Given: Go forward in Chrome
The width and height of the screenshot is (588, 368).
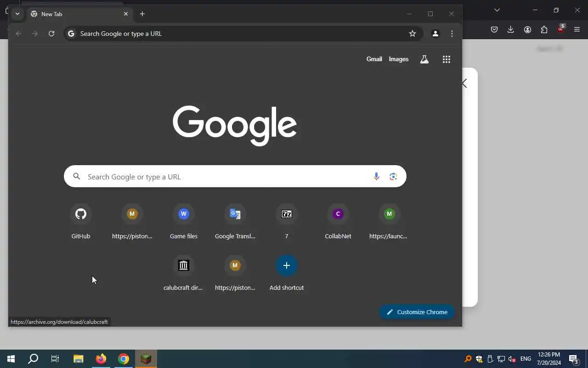Looking at the screenshot, I should [35, 34].
